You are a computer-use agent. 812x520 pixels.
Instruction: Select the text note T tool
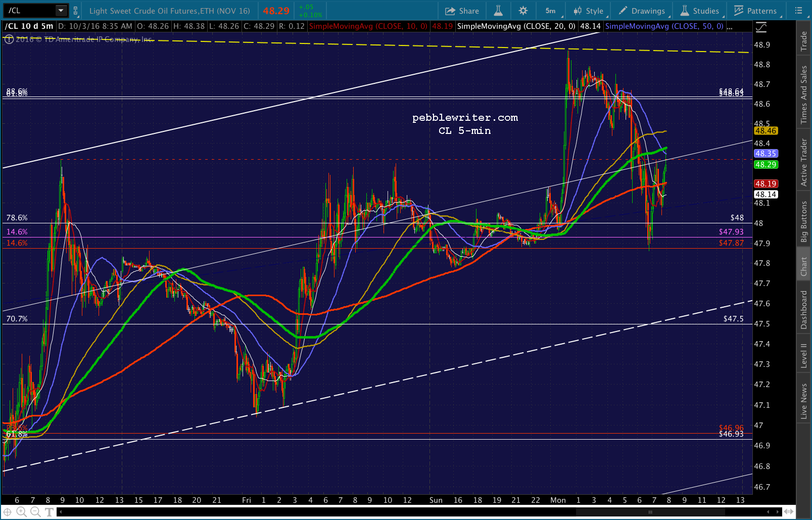pos(49,512)
